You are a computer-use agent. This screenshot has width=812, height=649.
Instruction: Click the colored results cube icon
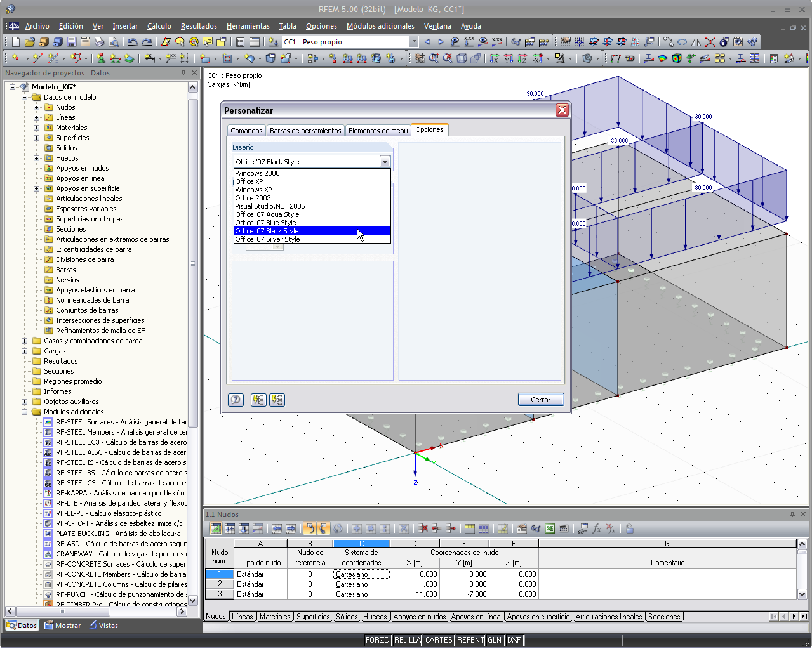point(677,58)
